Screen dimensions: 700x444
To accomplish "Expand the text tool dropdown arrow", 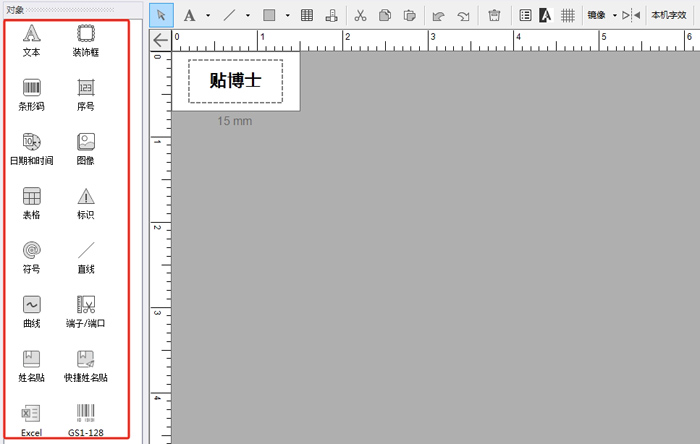I will (208, 15).
